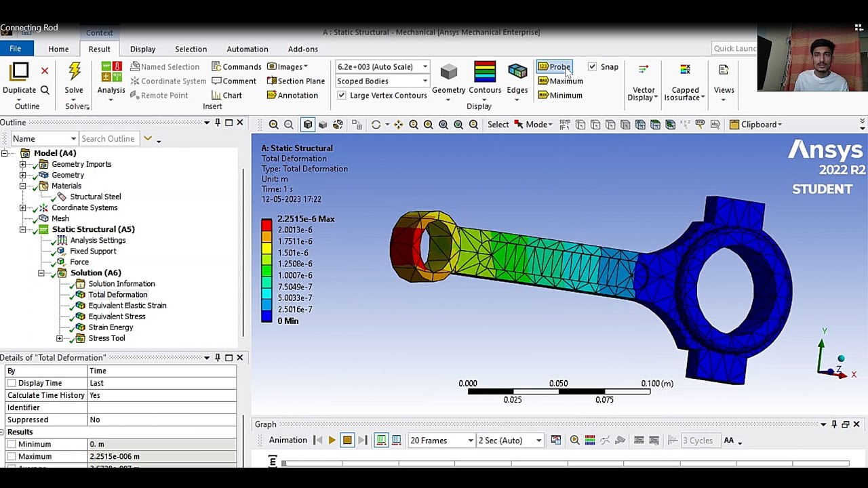This screenshot has height=488, width=868.
Task: Open the 20 Frames dropdown
Action: [471, 441]
